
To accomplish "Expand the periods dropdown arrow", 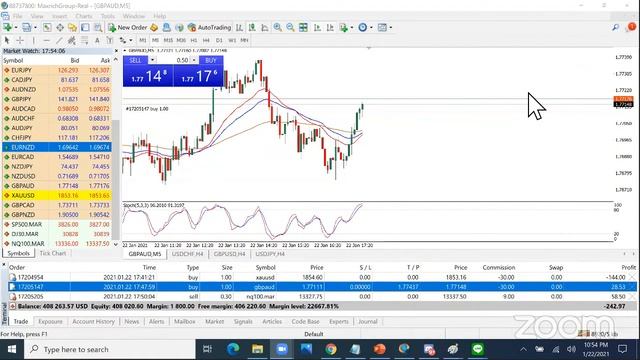I will pos(371,27).
